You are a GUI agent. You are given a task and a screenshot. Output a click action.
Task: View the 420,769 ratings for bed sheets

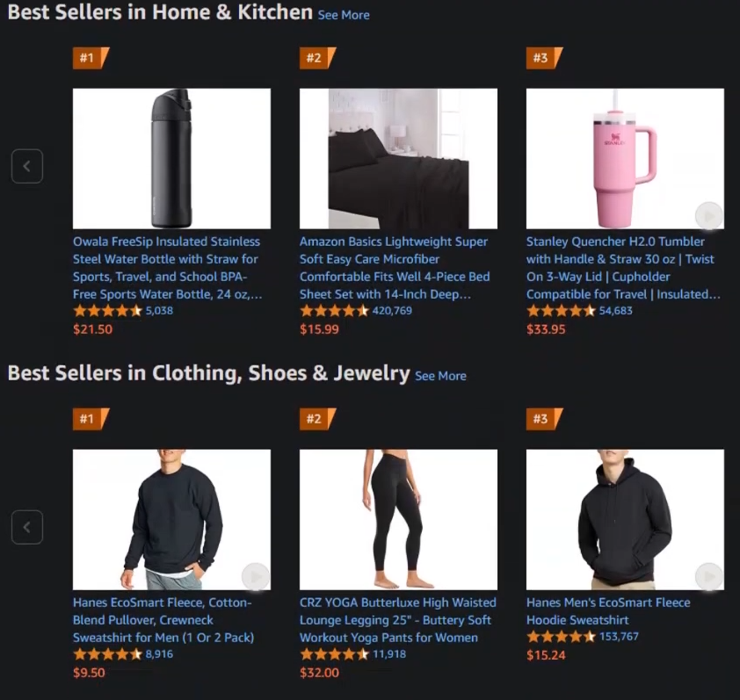392,310
